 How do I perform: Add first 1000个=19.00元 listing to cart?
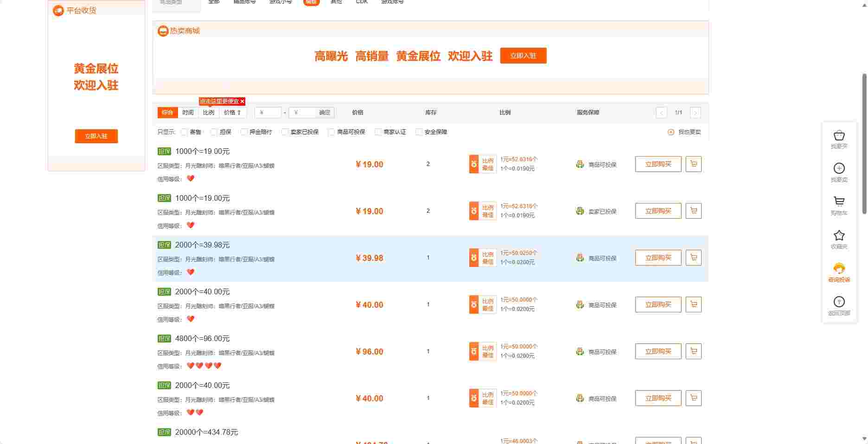(x=694, y=164)
